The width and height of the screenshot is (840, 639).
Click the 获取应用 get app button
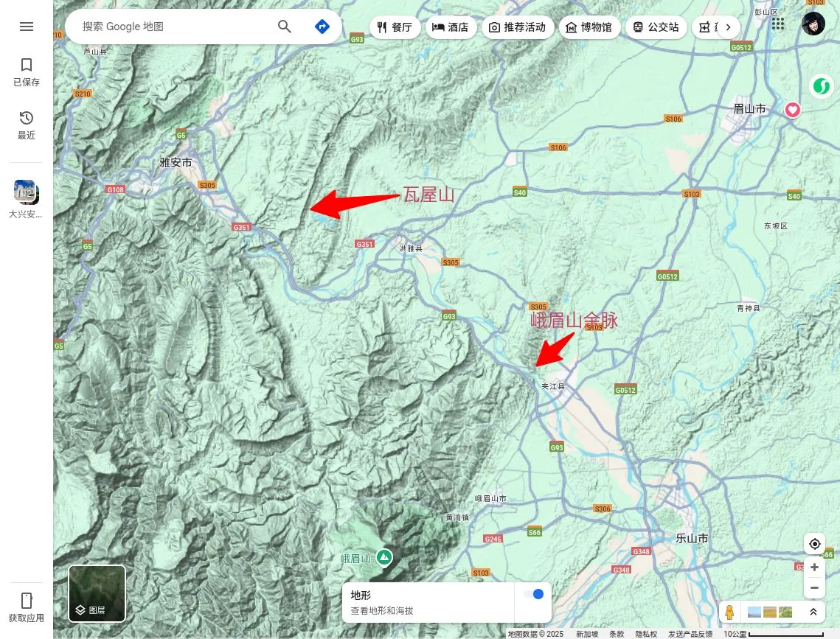coord(27,607)
